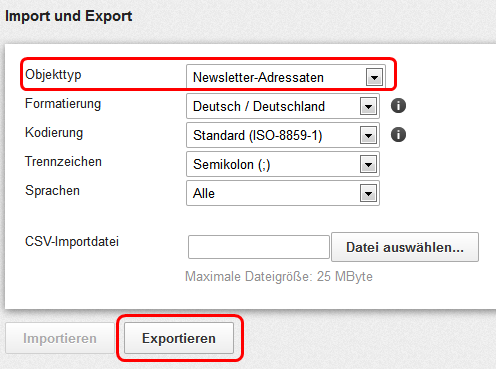Click the Sprachen label

click(x=52, y=191)
